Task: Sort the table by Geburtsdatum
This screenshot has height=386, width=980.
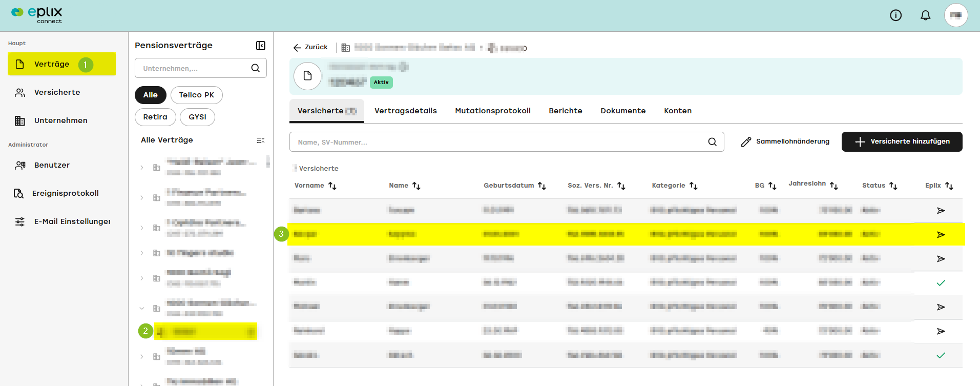Action: pyautogui.click(x=542, y=186)
